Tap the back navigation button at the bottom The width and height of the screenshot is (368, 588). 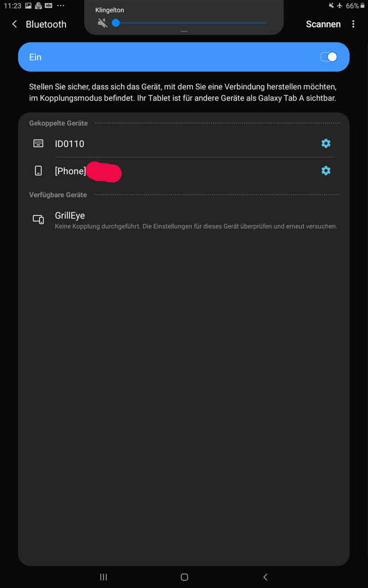(265, 577)
